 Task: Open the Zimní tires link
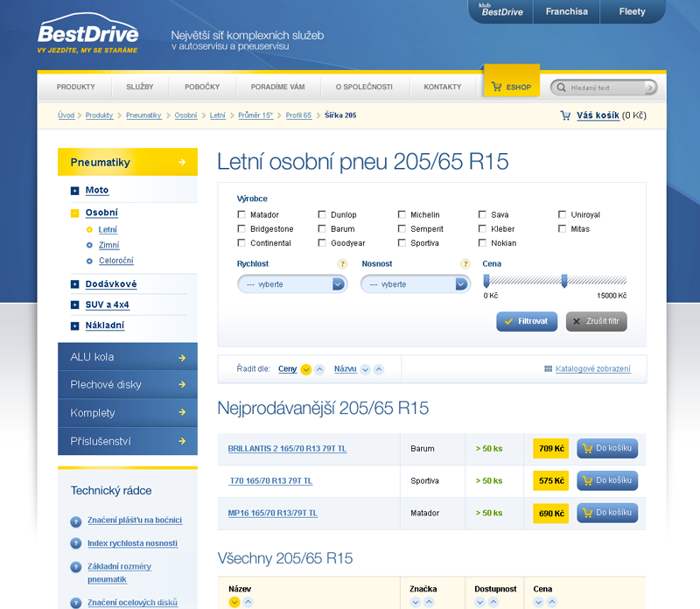pyautogui.click(x=108, y=245)
